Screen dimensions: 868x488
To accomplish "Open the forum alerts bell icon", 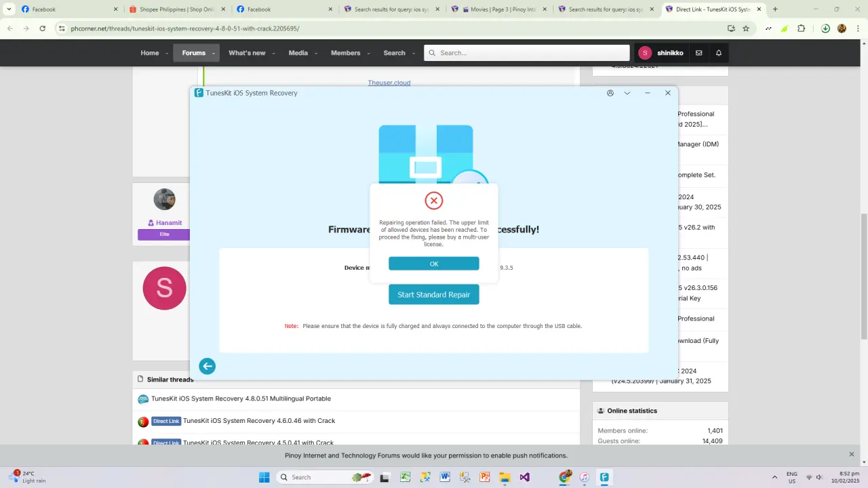I will coord(719,53).
